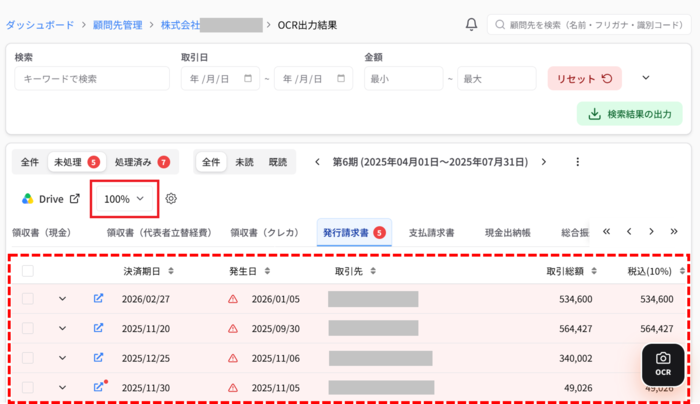The width and height of the screenshot is (700, 404).
Task: Expand the 2025/11/20 row details
Action: click(62, 328)
